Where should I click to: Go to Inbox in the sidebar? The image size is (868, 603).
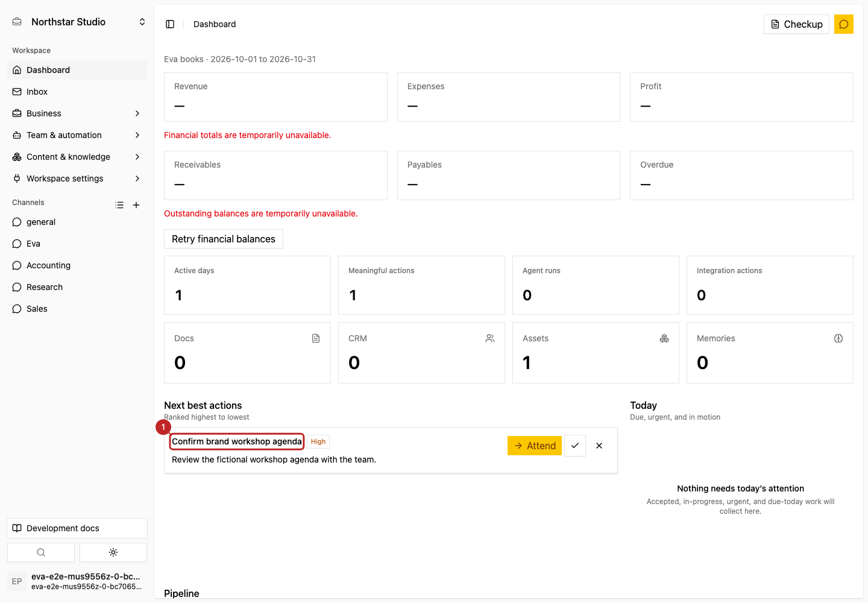click(77, 92)
